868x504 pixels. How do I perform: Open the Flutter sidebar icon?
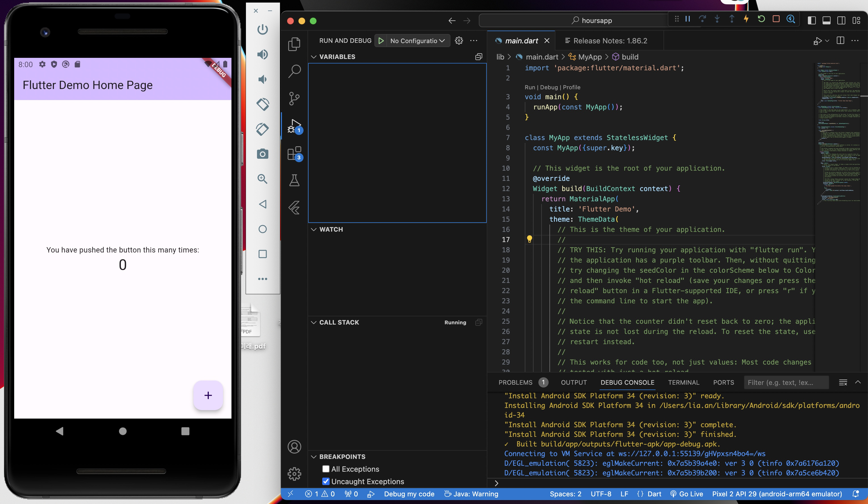(x=294, y=207)
